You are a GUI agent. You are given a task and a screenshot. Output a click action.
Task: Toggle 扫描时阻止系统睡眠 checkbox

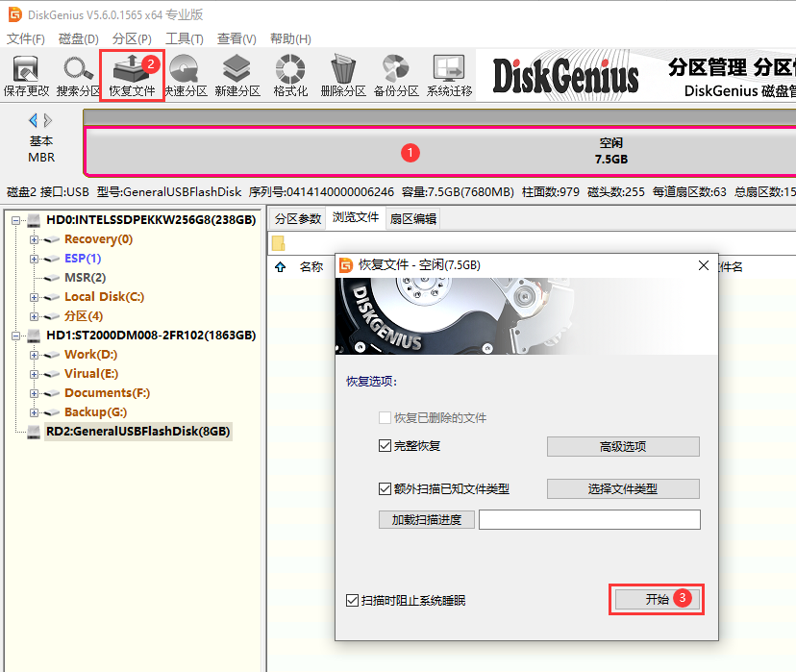[352, 601]
